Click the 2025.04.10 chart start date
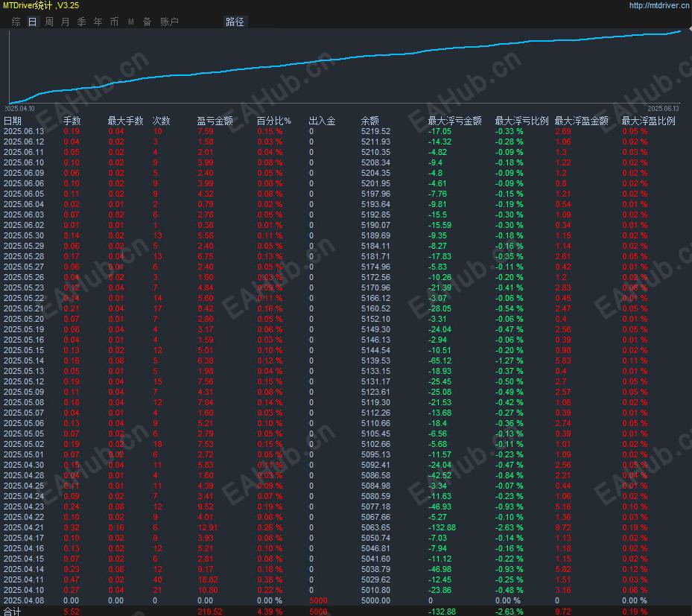692x616 pixels. 21,108
